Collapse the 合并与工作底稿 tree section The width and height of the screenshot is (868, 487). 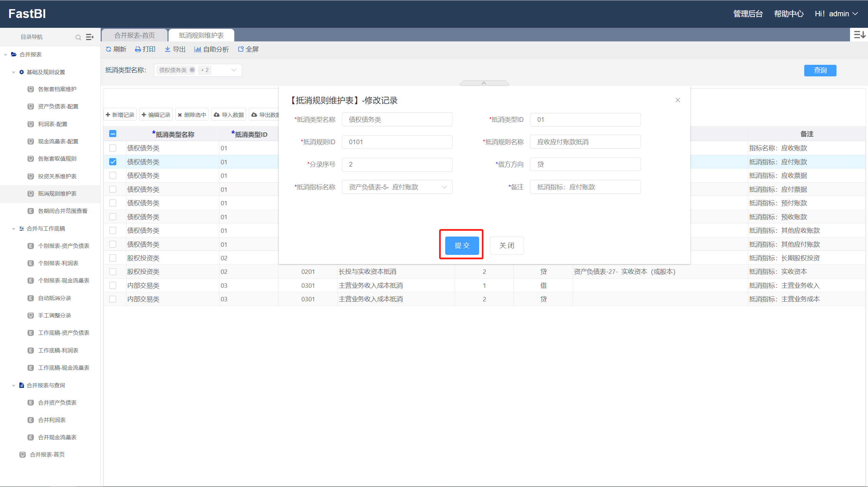(x=14, y=229)
